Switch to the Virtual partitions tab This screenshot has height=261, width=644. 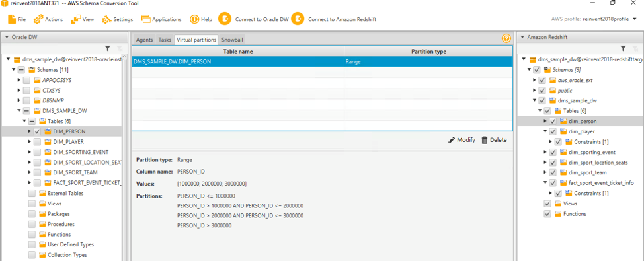pos(196,40)
